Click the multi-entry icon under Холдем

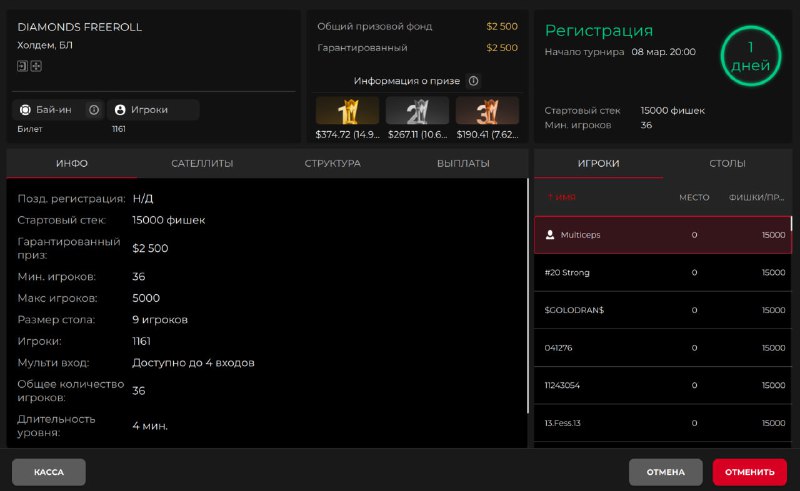(x=36, y=65)
